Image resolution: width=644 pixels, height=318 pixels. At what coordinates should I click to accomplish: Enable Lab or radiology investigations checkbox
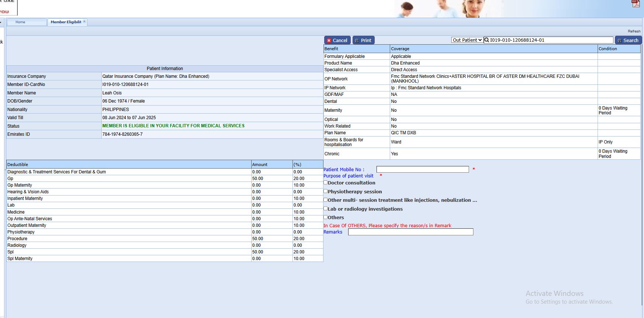point(326,208)
